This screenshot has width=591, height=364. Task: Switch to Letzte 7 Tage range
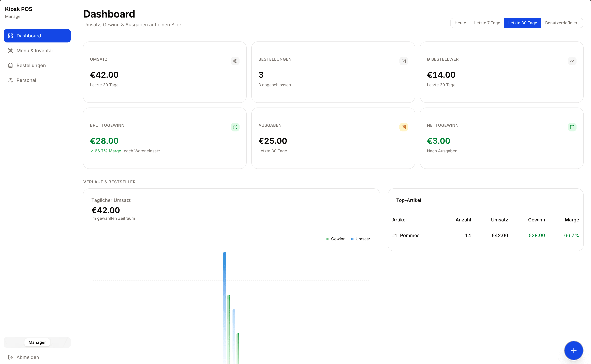pyautogui.click(x=487, y=23)
